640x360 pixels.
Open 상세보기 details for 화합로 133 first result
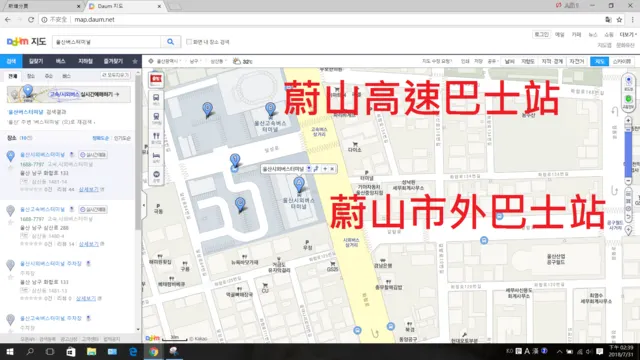[89, 189]
